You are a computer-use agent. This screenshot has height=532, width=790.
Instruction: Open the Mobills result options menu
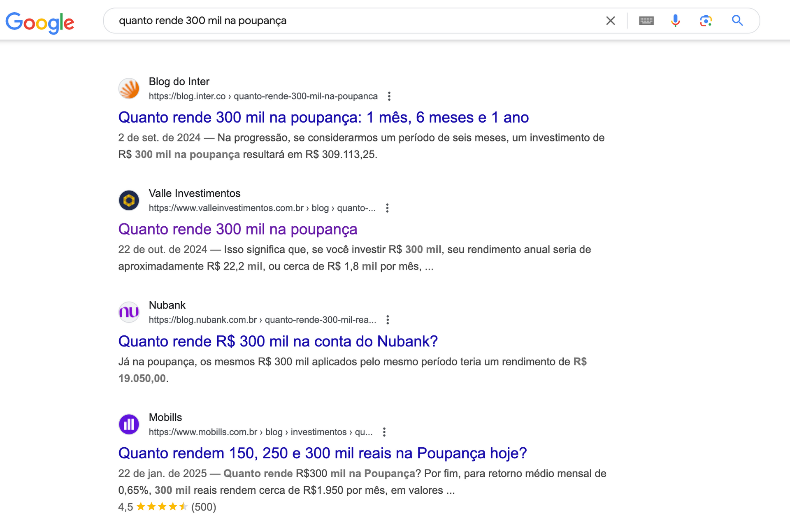(x=384, y=432)
